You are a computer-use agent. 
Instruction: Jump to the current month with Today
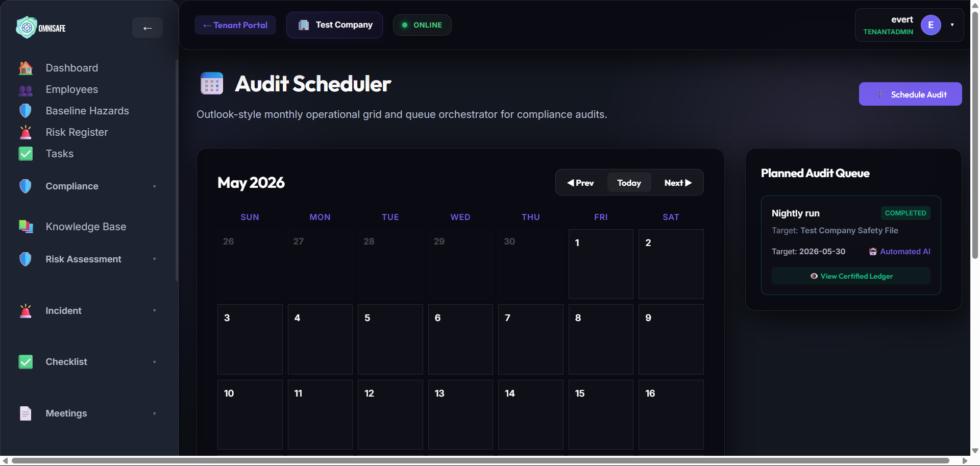(629, 183)
